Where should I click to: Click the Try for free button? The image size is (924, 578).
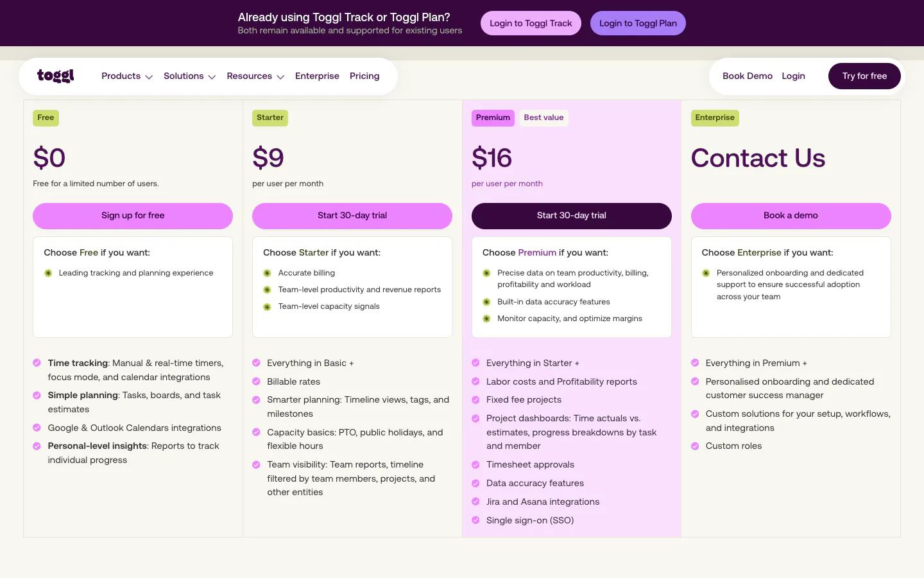click(x=864, y=76)
